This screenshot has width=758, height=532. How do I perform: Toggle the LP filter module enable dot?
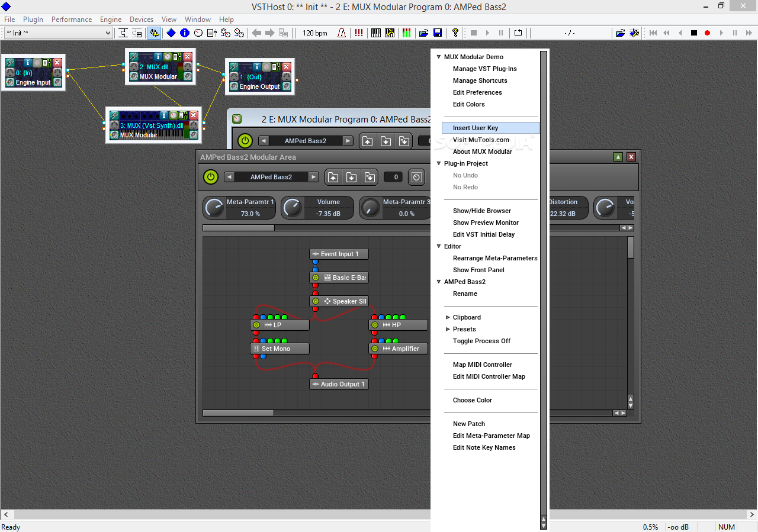pos(256,325)
